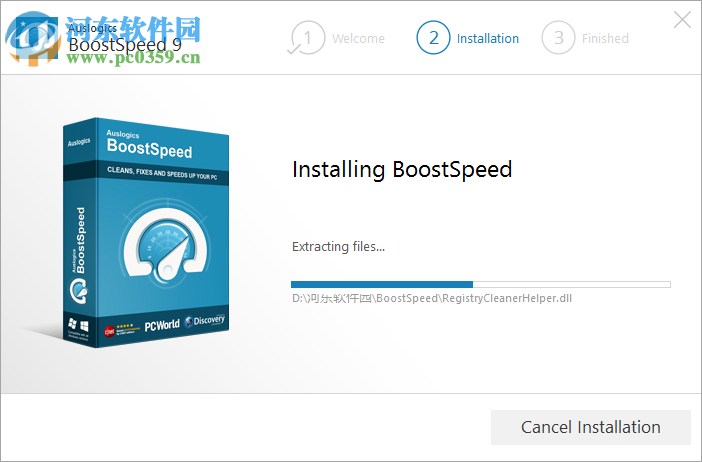Click the Finished step label
702x462 pixels.
point(605,38)
